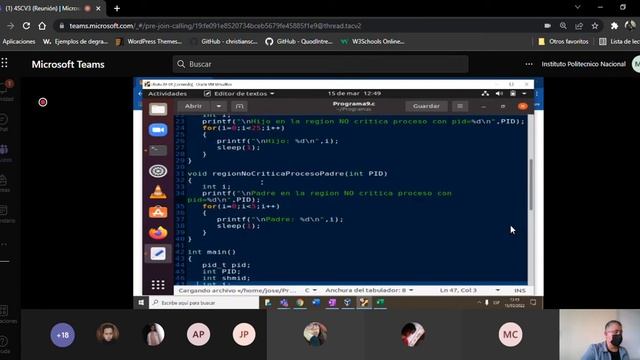Image resolution: width=640 pixels, height=360 pixels.
Task: Close the 4SCV3 (Reunión) tab
Action: [x=98, y=8]
